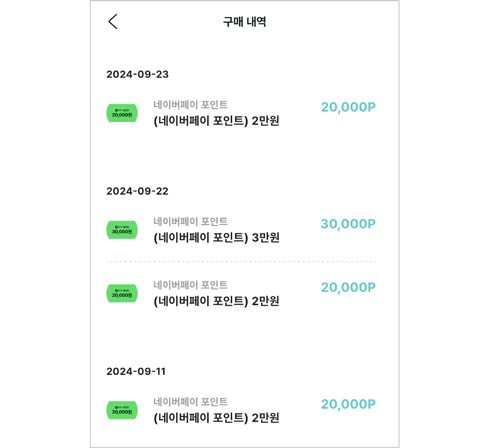The height and width of the screenshot is (448, 489).
Task: Select the 2024-09-11 date header
Action: [136, 371]
